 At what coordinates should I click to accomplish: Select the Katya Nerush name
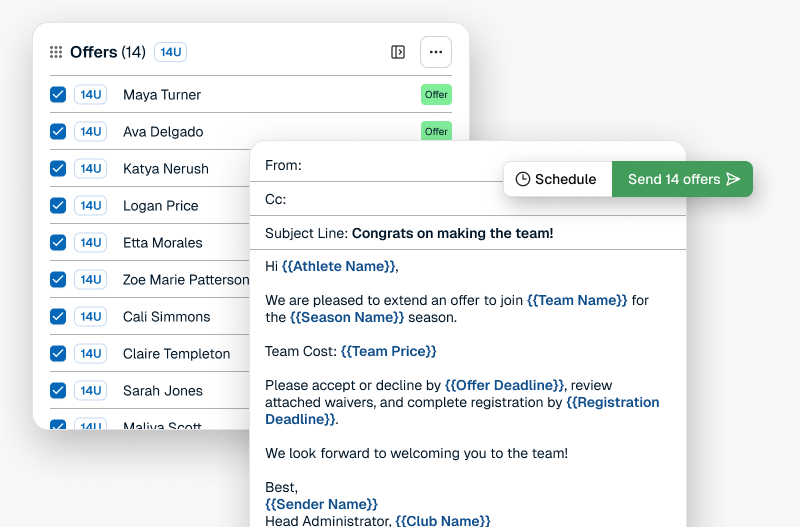(166, 169)
